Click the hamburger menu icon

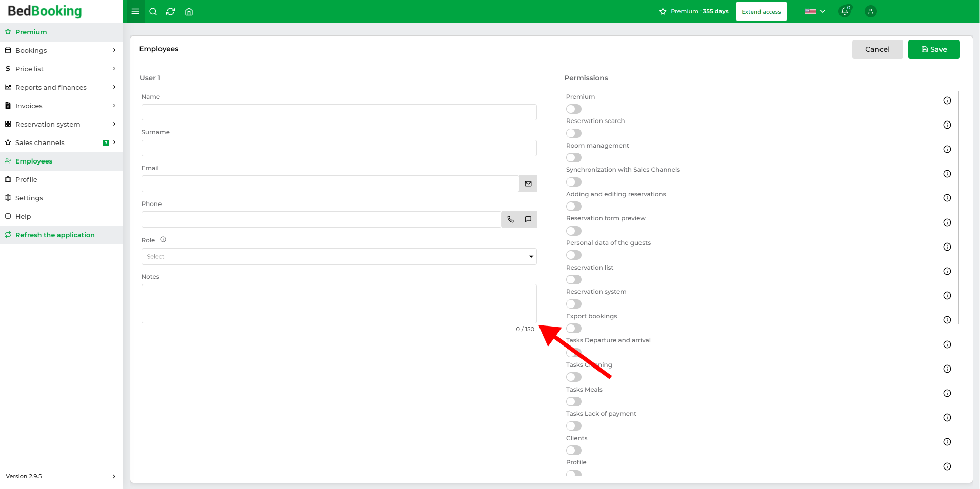[x=135, y=11]
